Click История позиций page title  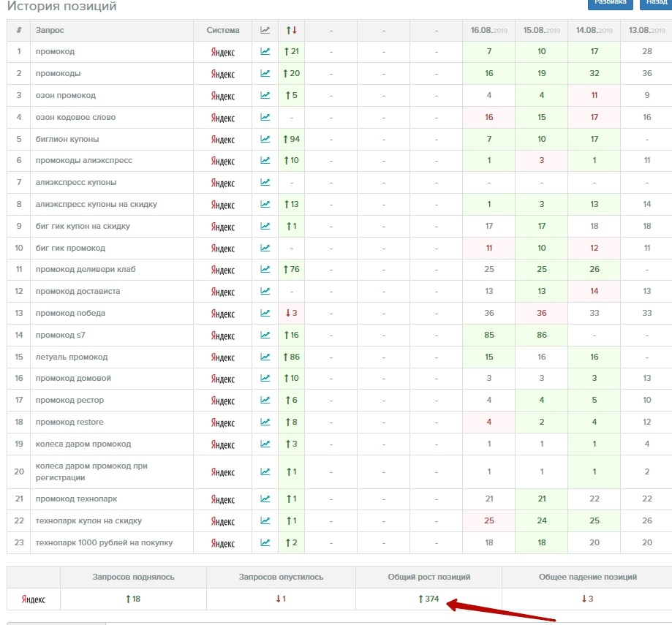tap(61, 6)
